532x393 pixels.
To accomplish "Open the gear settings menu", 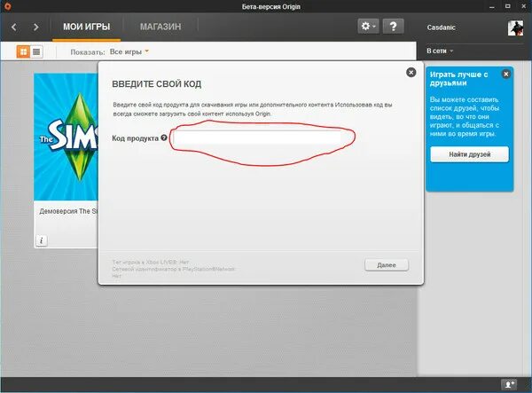I will (x=368, y=26).
